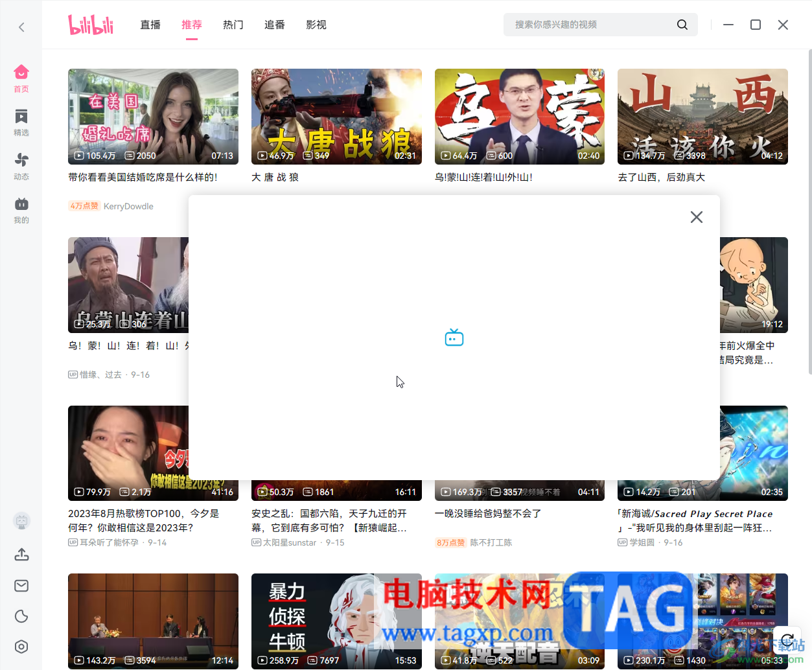
Task: Open settings hexagon icon in sidebar
Action: (21, 647)
